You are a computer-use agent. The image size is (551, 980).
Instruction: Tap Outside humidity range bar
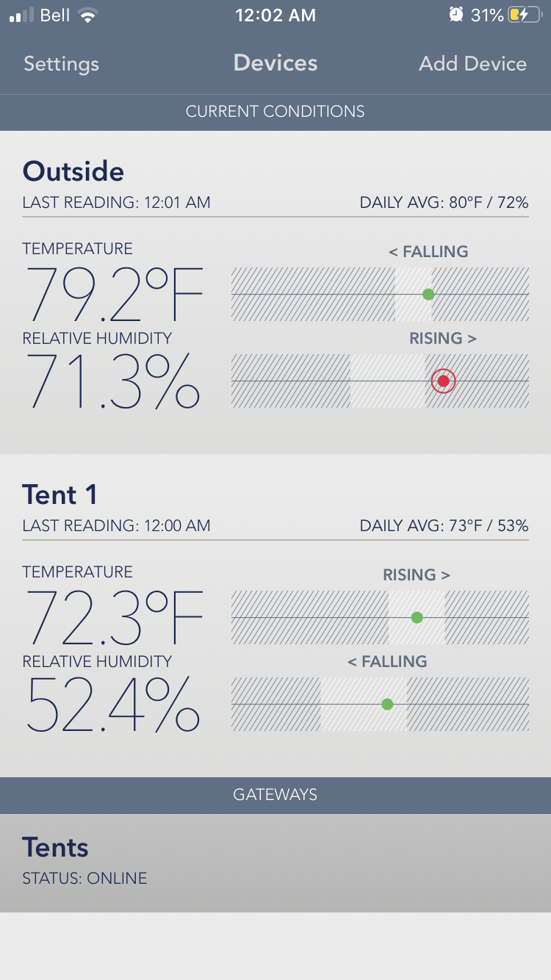(x=331, y=381)
